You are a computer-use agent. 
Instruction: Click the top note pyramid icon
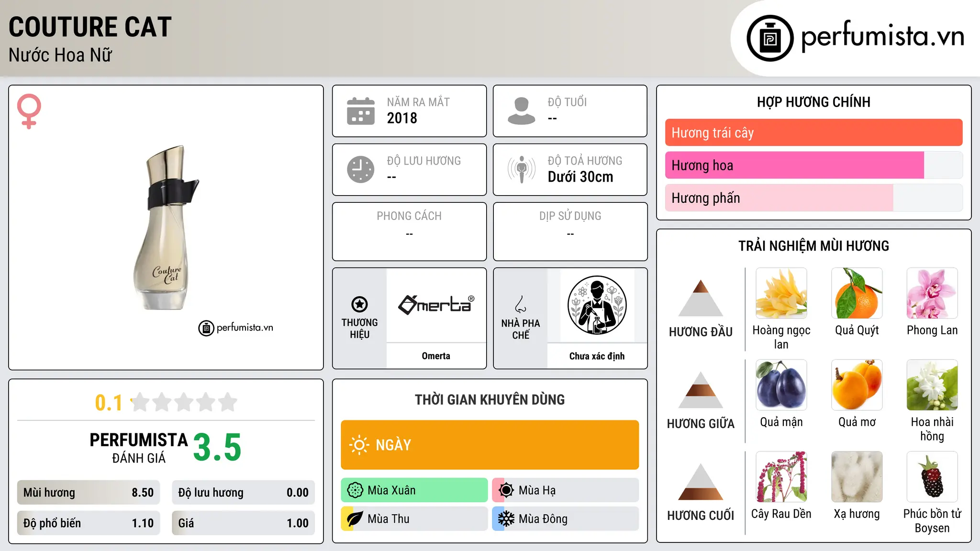[x=701, y=298]
